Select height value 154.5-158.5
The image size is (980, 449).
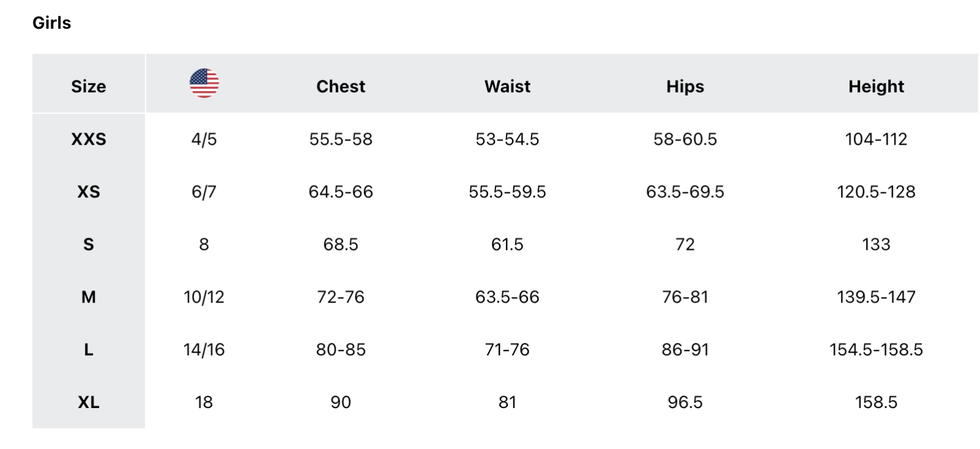[x=876, y=350]
